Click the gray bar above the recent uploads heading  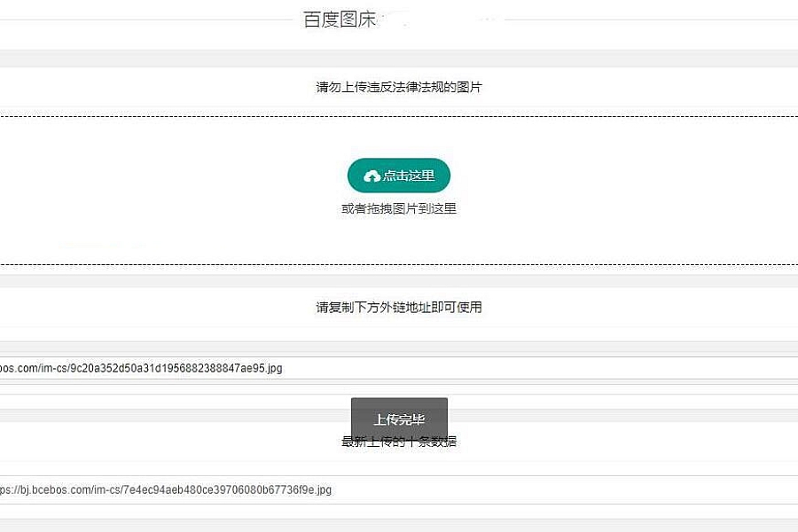[177, 415]
